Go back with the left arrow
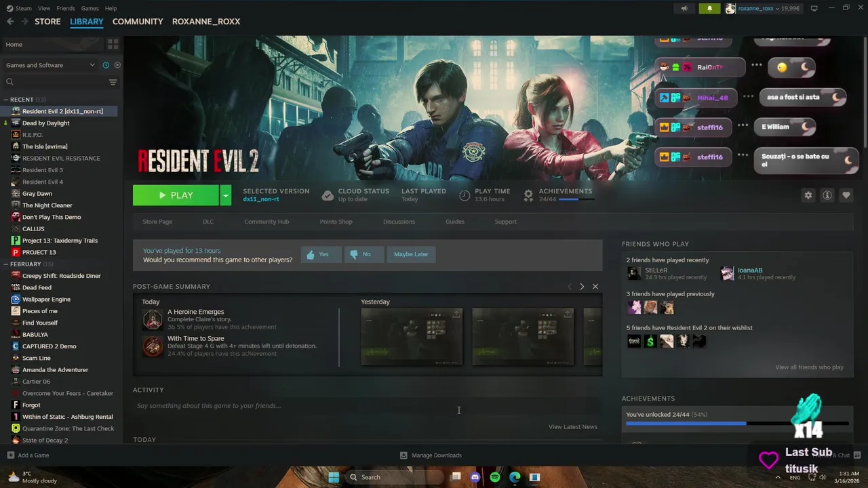Screen dimensions: 868x488 coord(10,22)
